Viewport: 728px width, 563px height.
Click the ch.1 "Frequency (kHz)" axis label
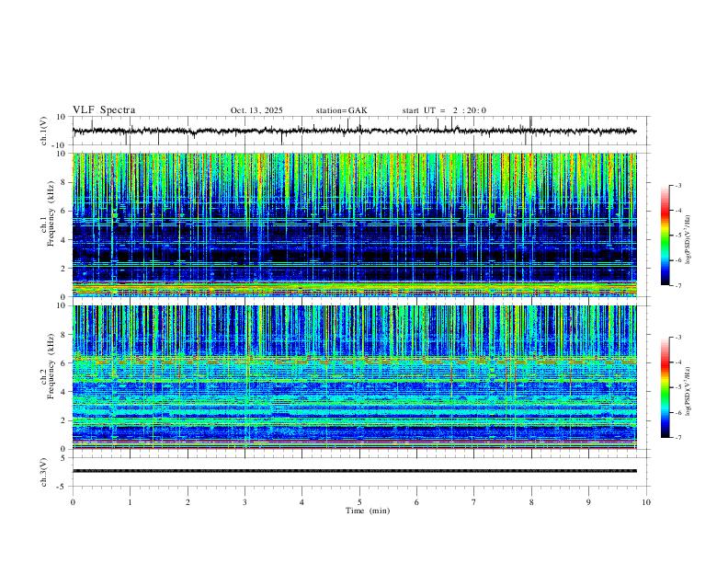(51, 212)
